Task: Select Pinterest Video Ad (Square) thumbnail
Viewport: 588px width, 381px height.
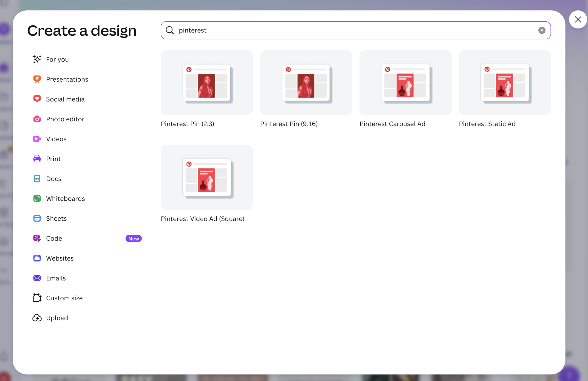Action: click(207, 177)
